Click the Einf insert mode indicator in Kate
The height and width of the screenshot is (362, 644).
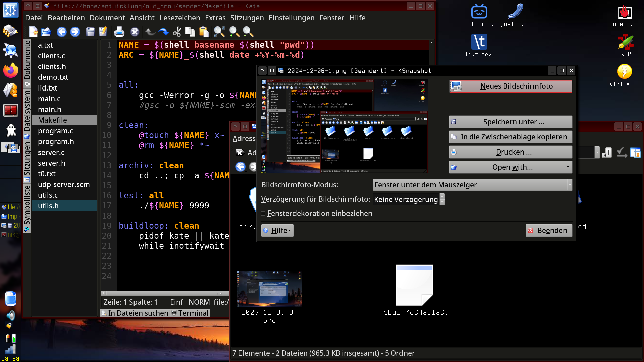tap(176, 302)
